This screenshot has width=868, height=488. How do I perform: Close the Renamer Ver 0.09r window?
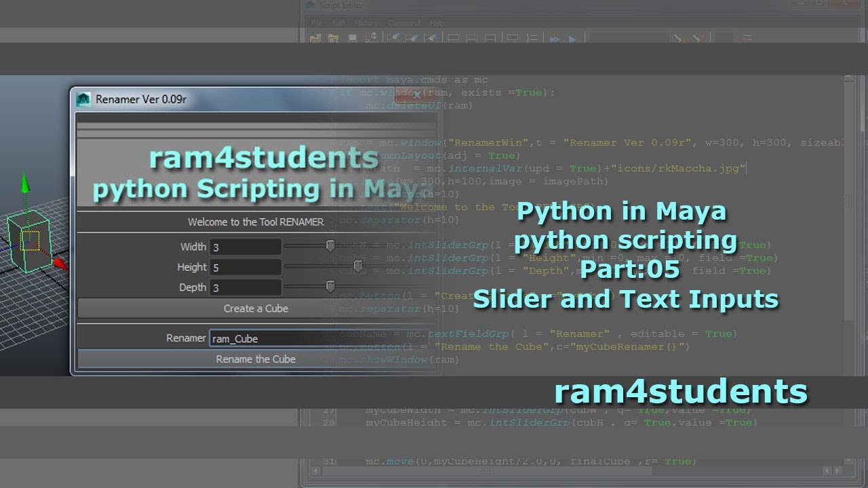(417, 96)
